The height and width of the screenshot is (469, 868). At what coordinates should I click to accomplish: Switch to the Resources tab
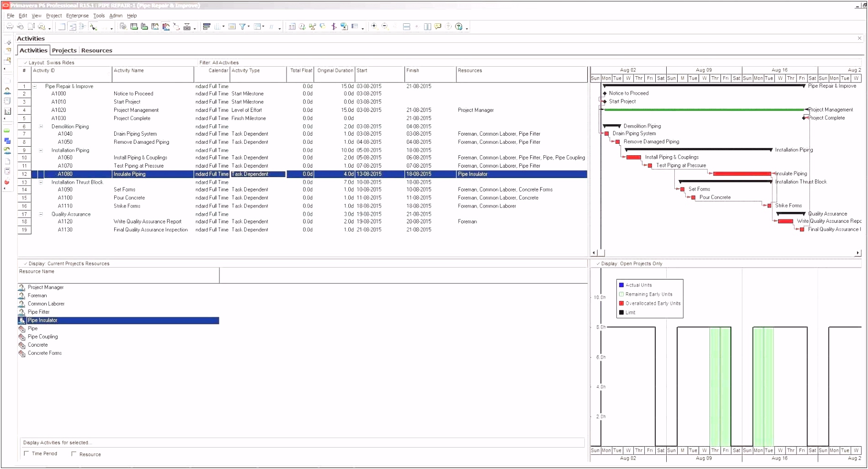point(97,50)
